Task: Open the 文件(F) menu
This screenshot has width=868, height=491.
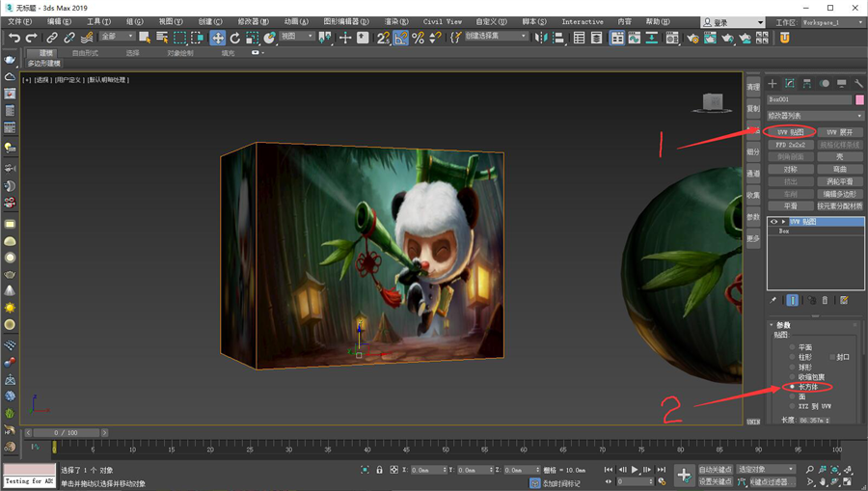Action: pos(20,21)
